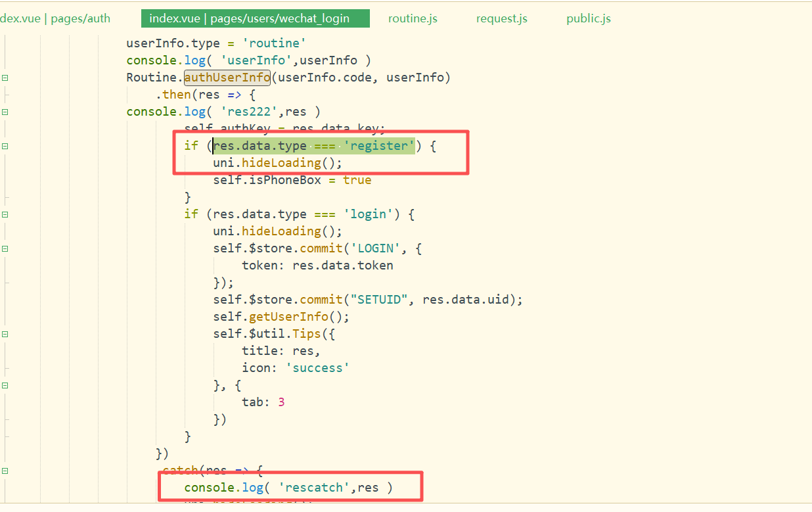Click the 'success' icon value
This screenshot has height=512, width=812.
[x=318, y=368]
